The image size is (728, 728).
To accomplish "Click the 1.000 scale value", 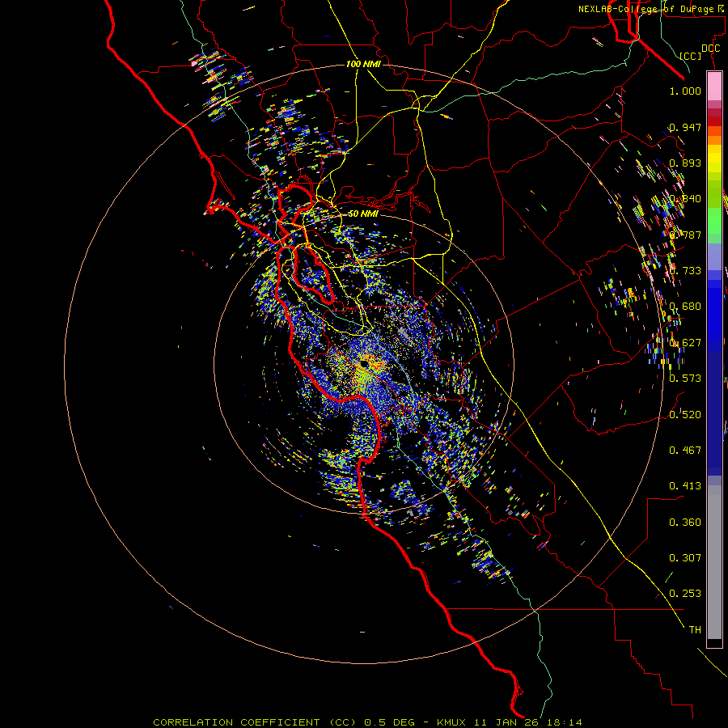I will click(685, 91).
